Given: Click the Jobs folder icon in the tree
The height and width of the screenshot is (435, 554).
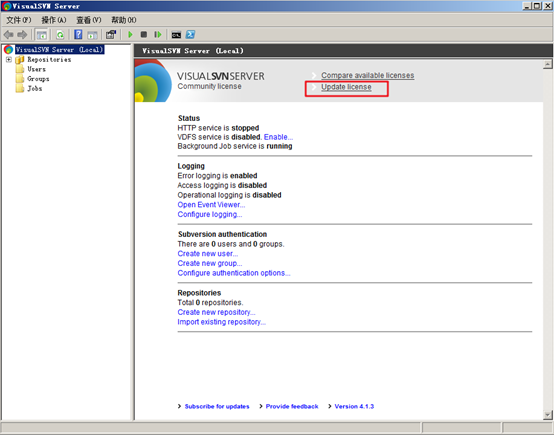Looking at the screenshot, I should point(20,88).
